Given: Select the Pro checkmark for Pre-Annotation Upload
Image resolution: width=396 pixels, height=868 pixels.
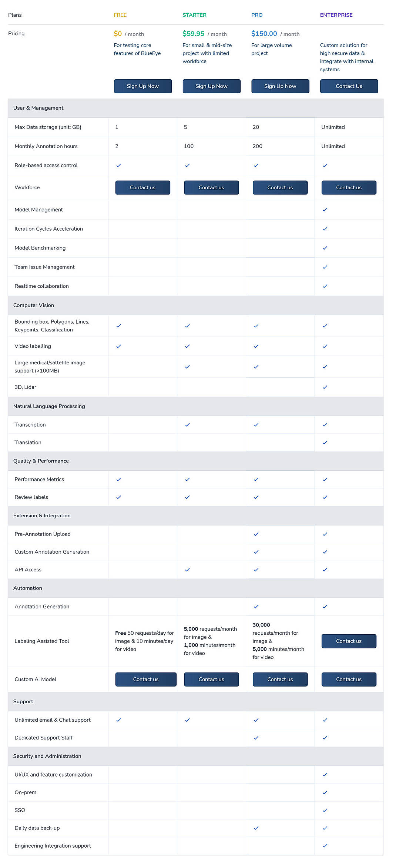Looking at the screenshot, I should (x=256, y=534).
